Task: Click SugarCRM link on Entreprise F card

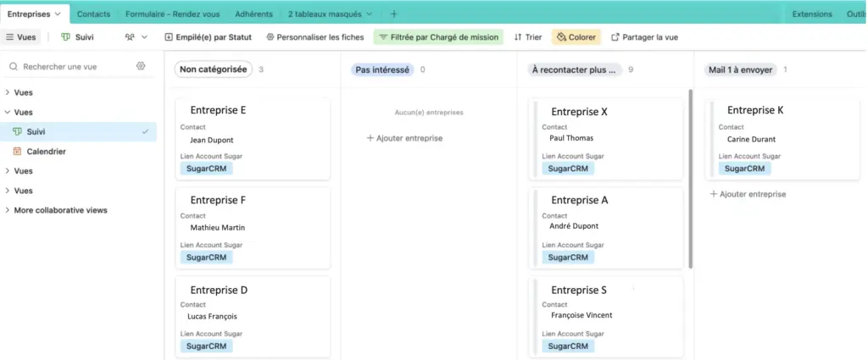Action: (x=207, y=258)
